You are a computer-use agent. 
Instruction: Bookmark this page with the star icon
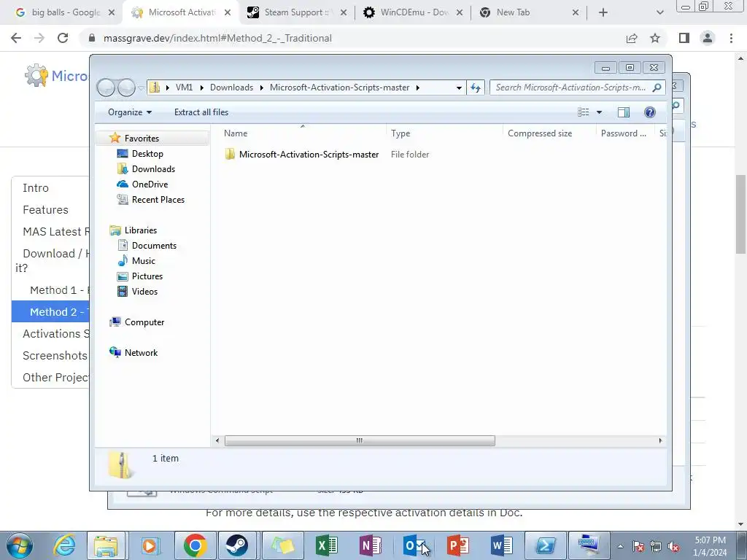pos(655,38)
